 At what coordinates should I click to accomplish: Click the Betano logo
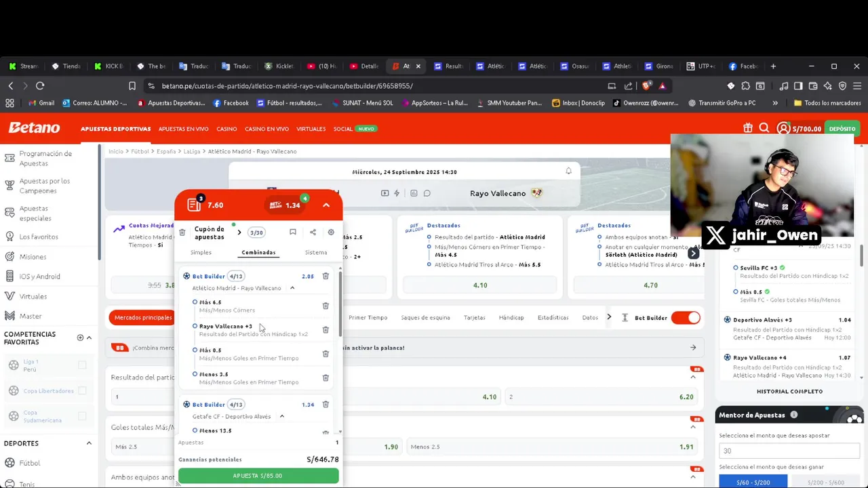(x=34, y=128)
